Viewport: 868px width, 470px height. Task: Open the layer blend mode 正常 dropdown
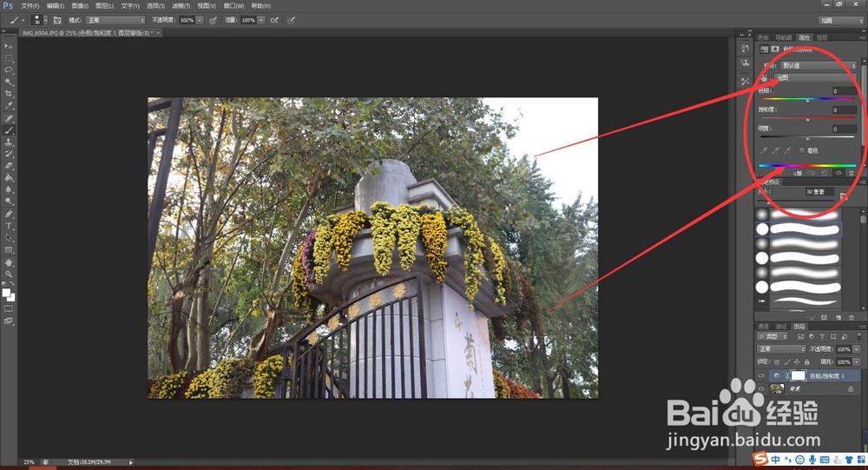click(x=781, y=349)
